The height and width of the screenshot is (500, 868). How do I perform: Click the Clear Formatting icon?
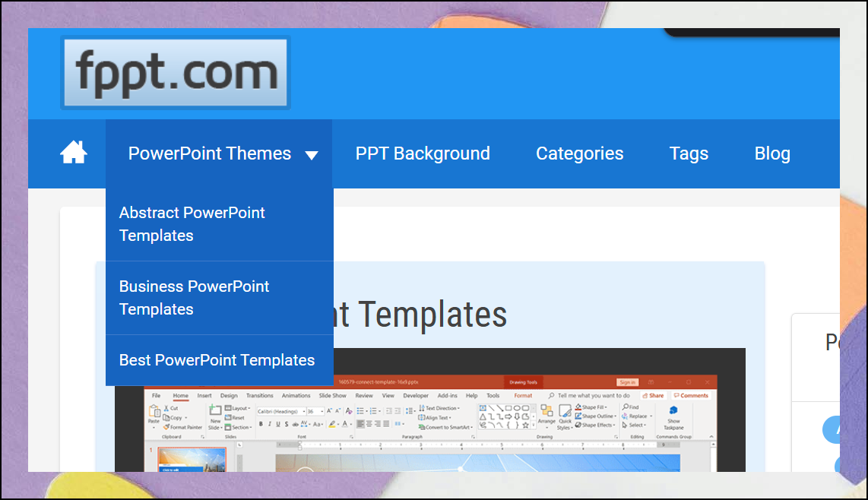349,411
